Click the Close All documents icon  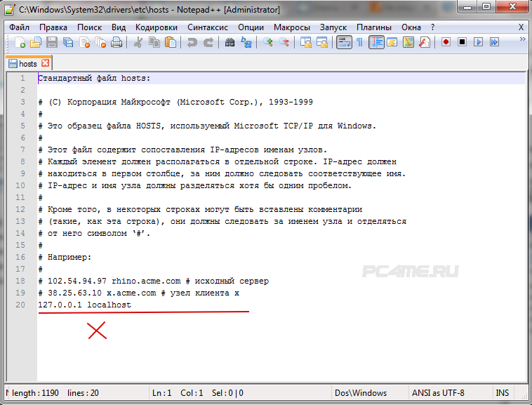click(x=101, y=42)
